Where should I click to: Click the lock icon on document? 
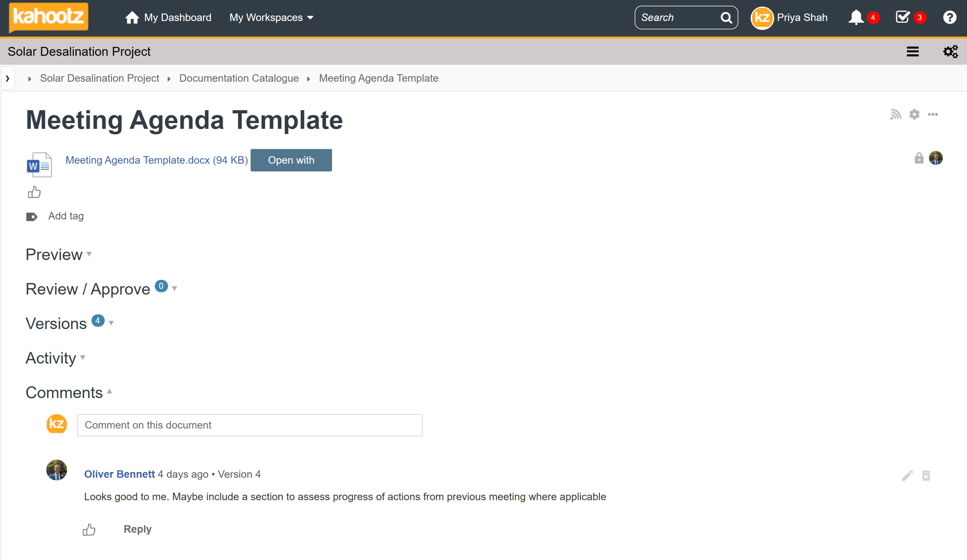919,158
